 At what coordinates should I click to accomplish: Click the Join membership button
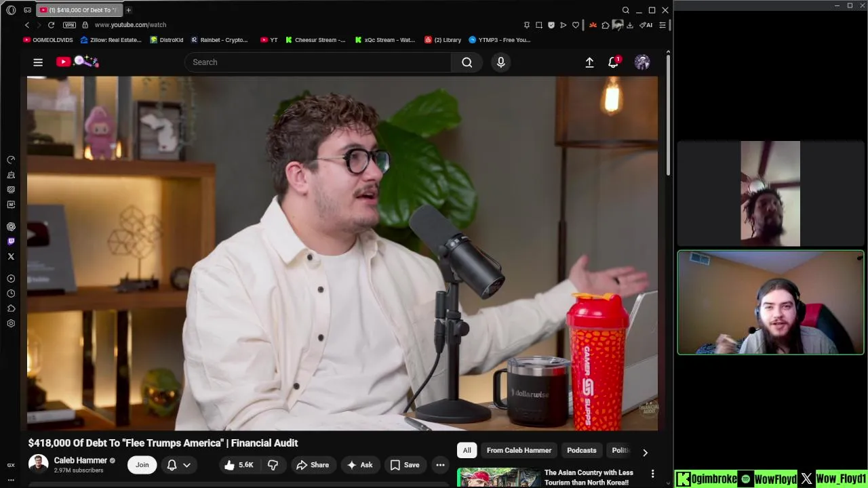pyautogui.click(x=142, y=465)
